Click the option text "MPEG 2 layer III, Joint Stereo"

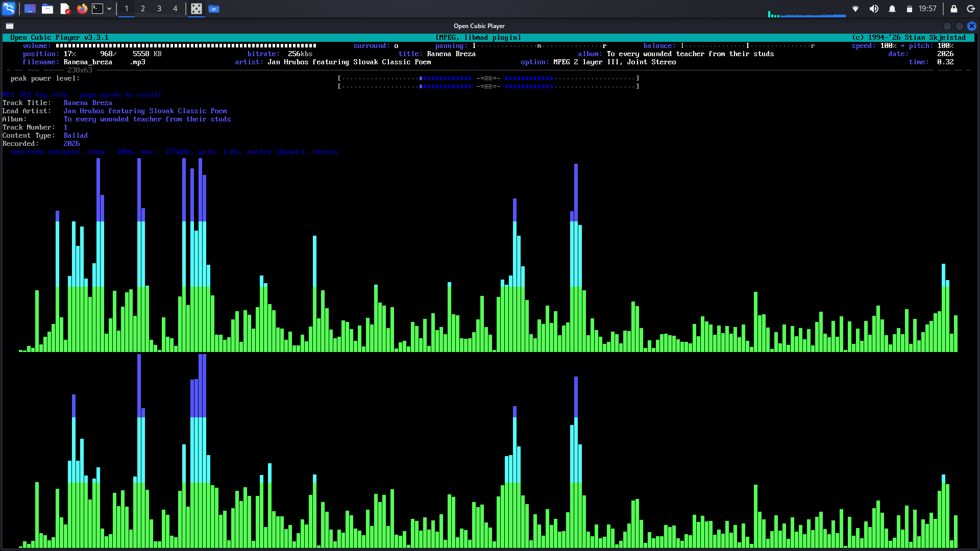[x=615, y=62]
